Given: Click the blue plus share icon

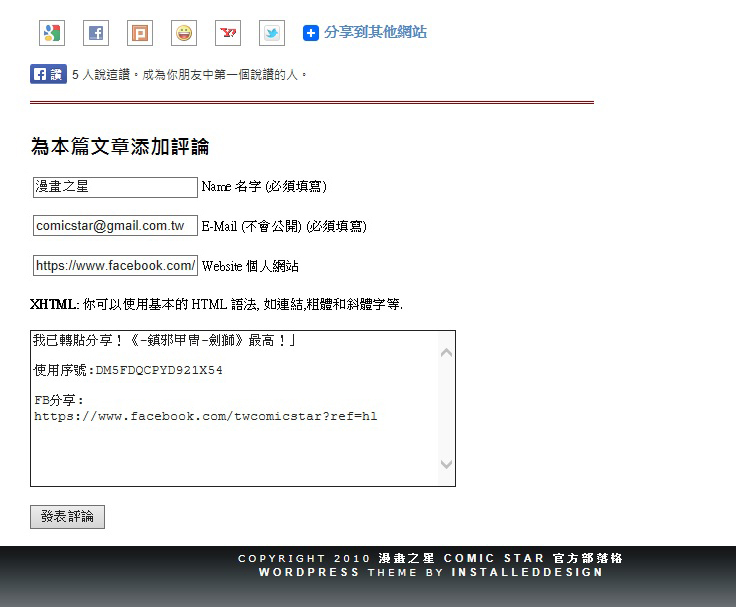Looking at the screenshot, I should (311, 33).
